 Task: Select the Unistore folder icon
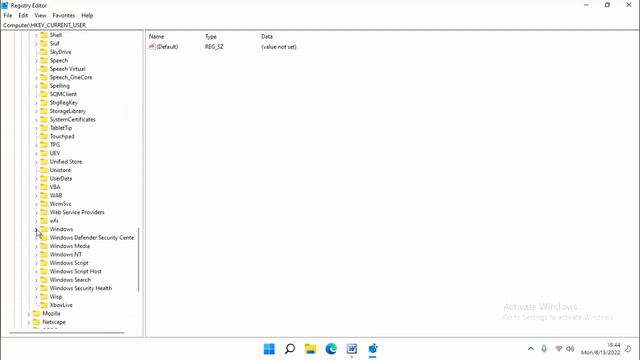click(x=44, y=170)
